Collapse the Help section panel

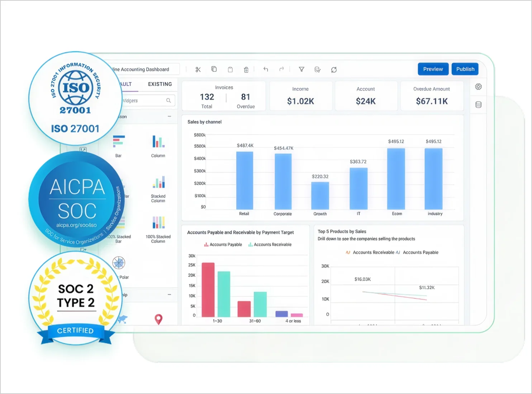point(170,295)
